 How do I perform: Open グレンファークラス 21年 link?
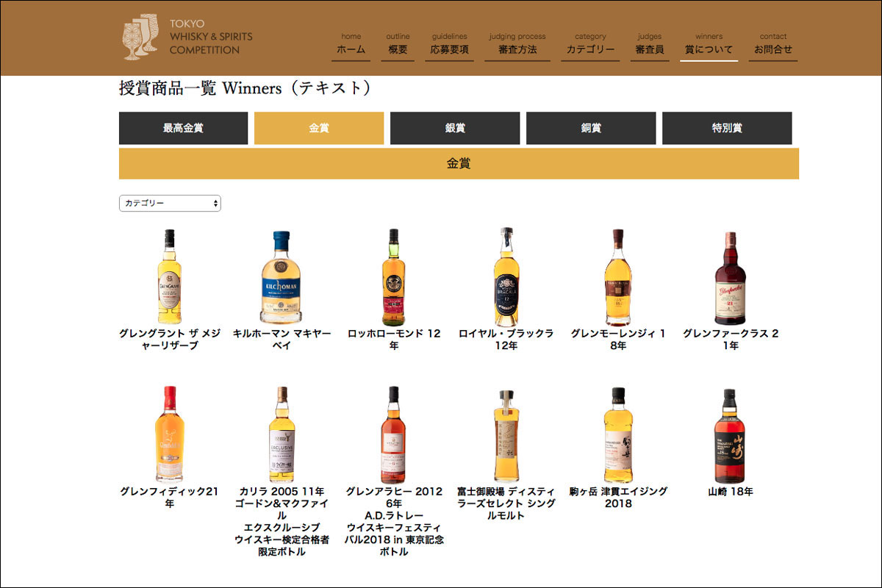click(x=730, y=340)
